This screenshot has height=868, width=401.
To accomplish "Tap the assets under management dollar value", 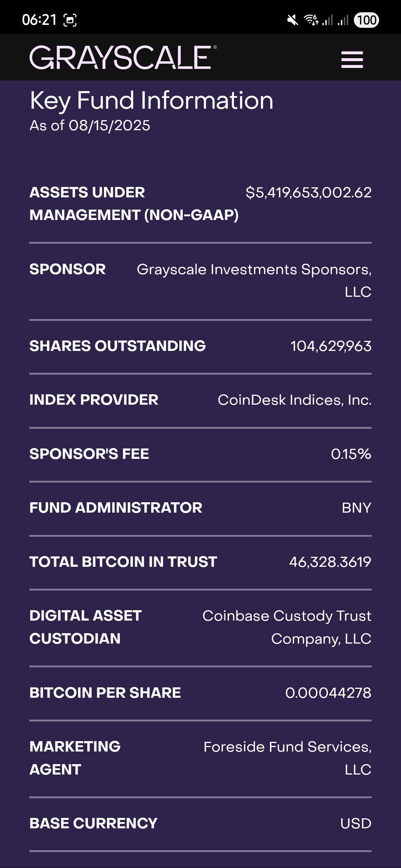I will (308, 193).
